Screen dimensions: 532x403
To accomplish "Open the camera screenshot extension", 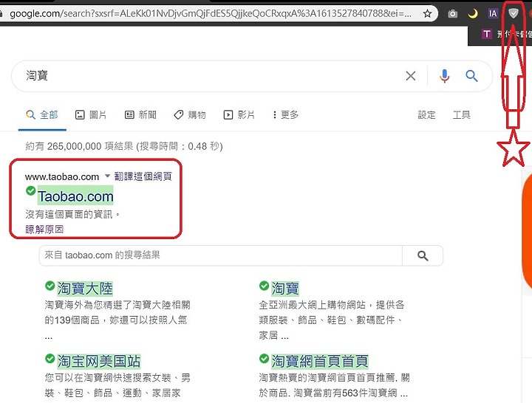I will (453, 13).
